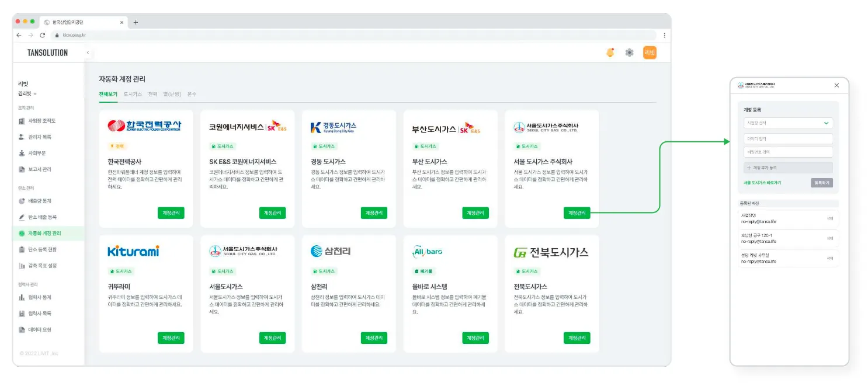Image resolution: width=868 pixels, height=390 pixels.
Task: Click the Kiturami logo on the 귀뚜라미 card
Action: point(133,251)
